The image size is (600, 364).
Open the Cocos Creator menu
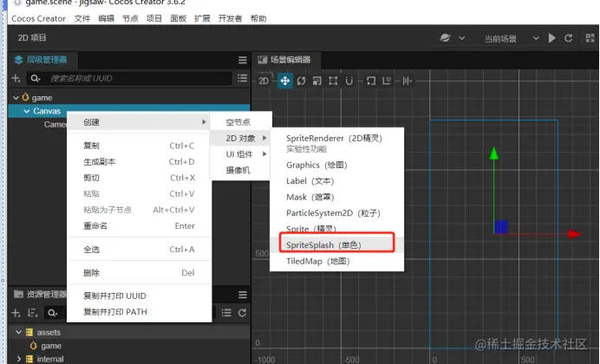click(38, 18)
